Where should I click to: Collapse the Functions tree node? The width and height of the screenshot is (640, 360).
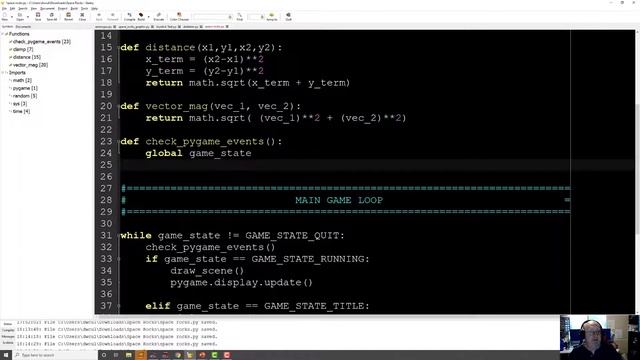tap(3, 34)
